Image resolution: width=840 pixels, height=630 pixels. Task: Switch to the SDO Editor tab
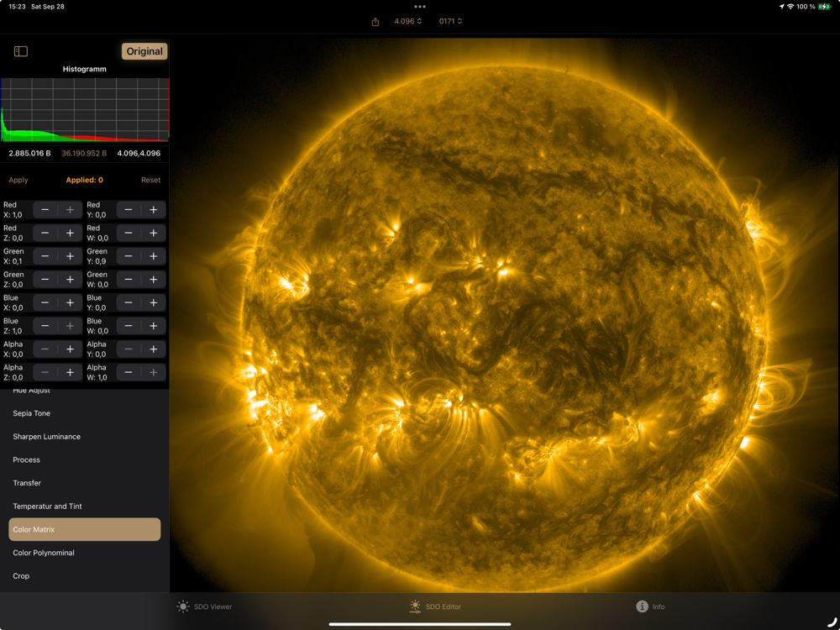click(434, 606)
